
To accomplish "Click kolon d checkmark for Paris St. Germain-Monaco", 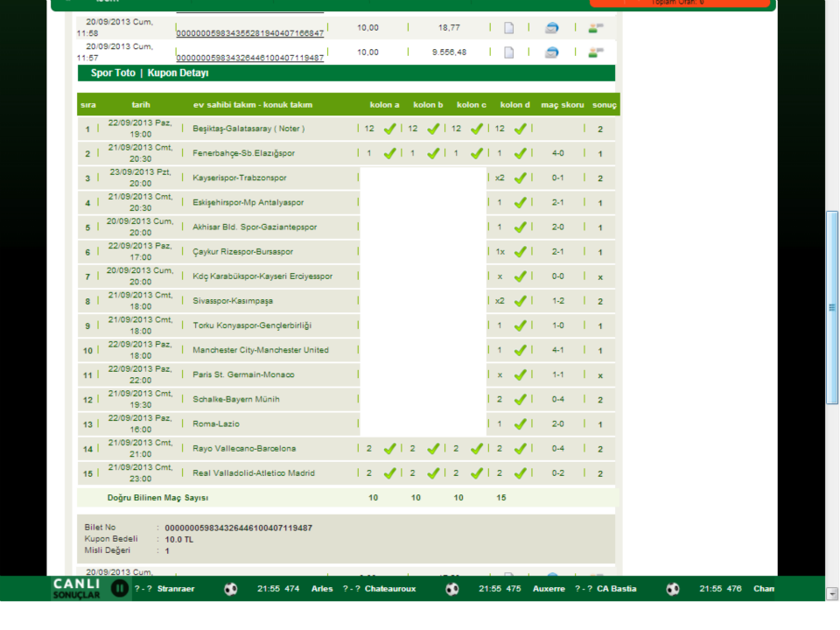I will point(520,375).
